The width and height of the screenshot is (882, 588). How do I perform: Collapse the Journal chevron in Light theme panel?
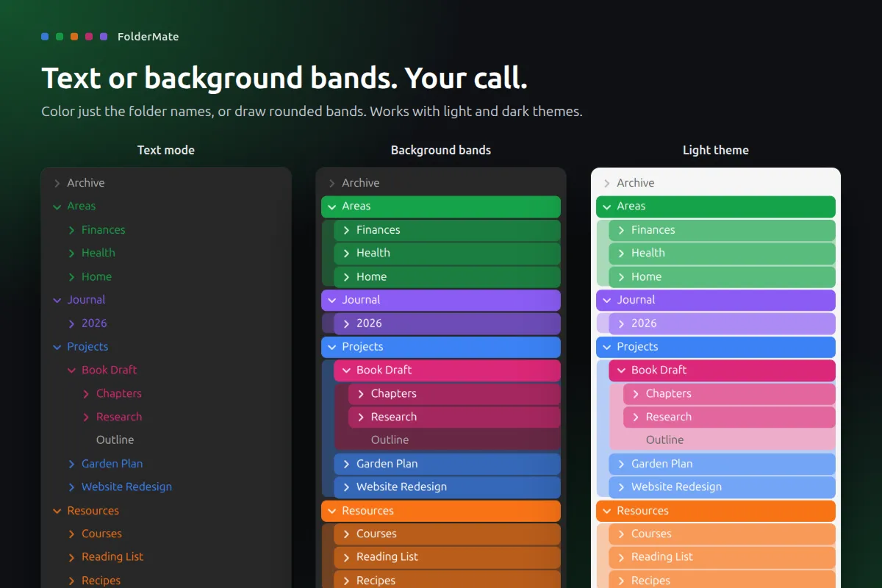click(606, 300)
